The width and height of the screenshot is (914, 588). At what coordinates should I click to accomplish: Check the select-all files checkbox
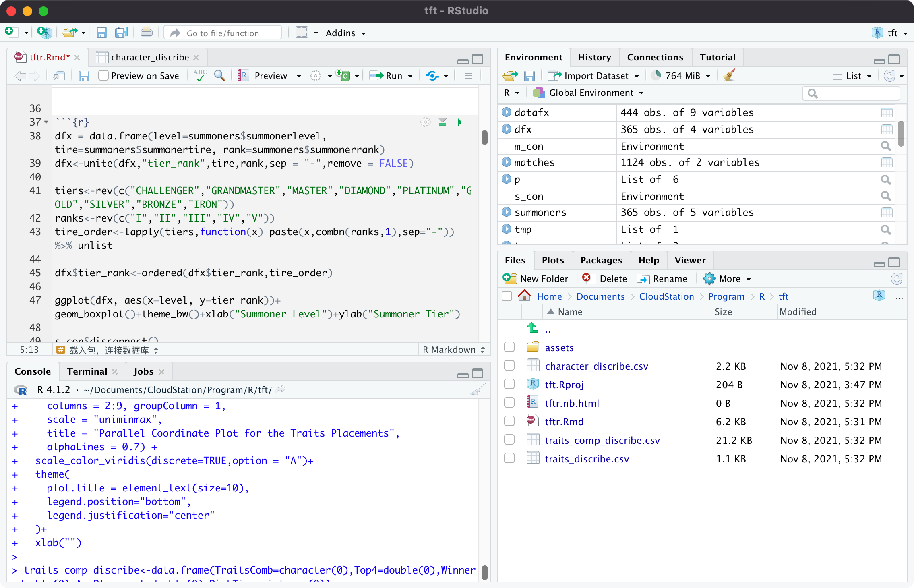(507, 296)
